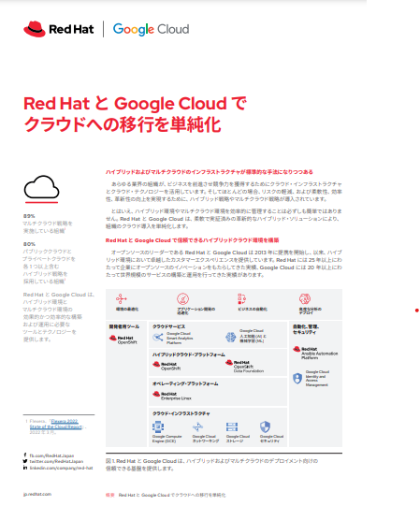The image size is (420, 520).
Task: Click the black cloud outline icon
Action: 41,187
